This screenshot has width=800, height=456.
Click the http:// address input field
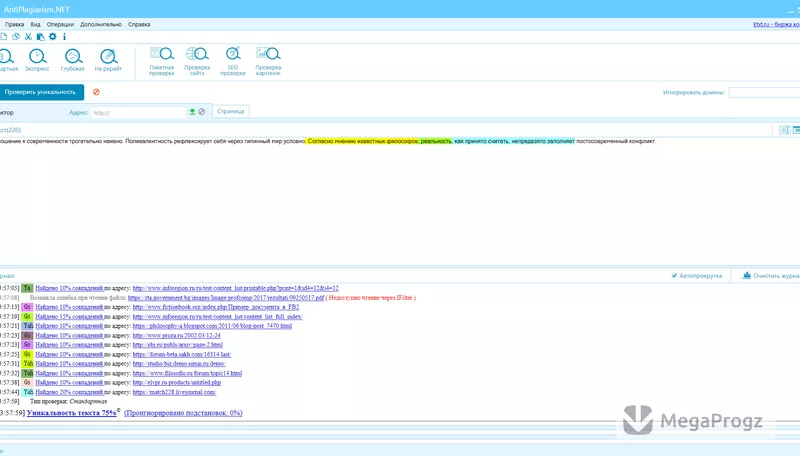coord(138,113)
